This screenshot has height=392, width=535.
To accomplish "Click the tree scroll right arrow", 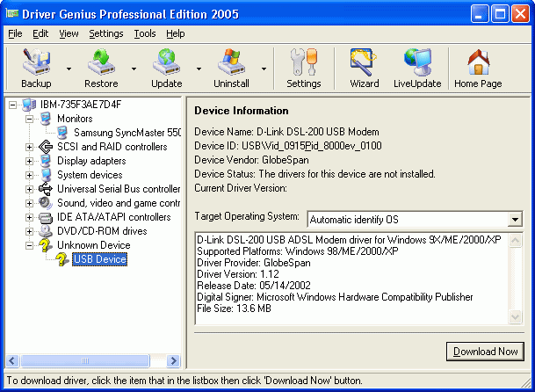I will pyautogui.click(x=173, y=360).
